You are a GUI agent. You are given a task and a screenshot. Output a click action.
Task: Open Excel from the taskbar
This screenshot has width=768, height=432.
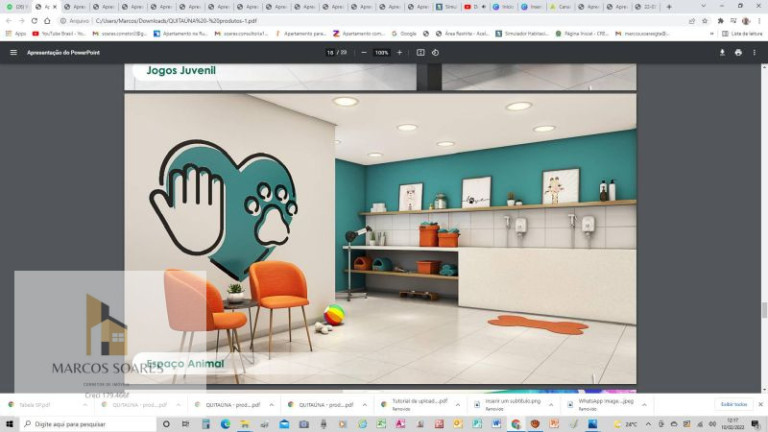pyautogui.click(x=381, y=424)
